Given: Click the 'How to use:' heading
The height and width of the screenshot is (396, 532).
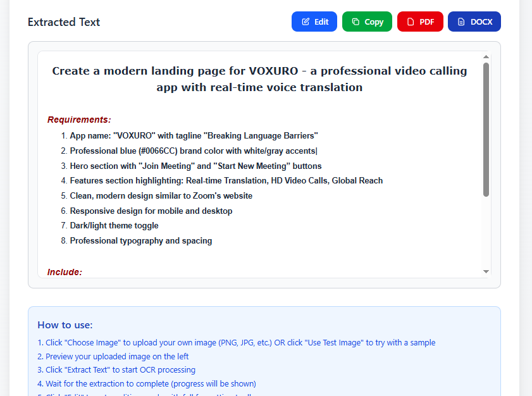Looking at the screenshot, I should [65, 325].
